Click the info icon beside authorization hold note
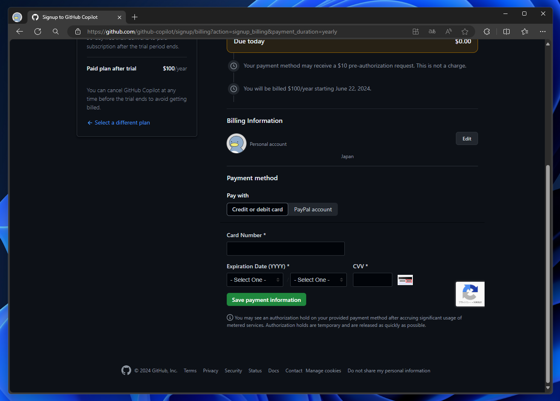 pos(230,317)
